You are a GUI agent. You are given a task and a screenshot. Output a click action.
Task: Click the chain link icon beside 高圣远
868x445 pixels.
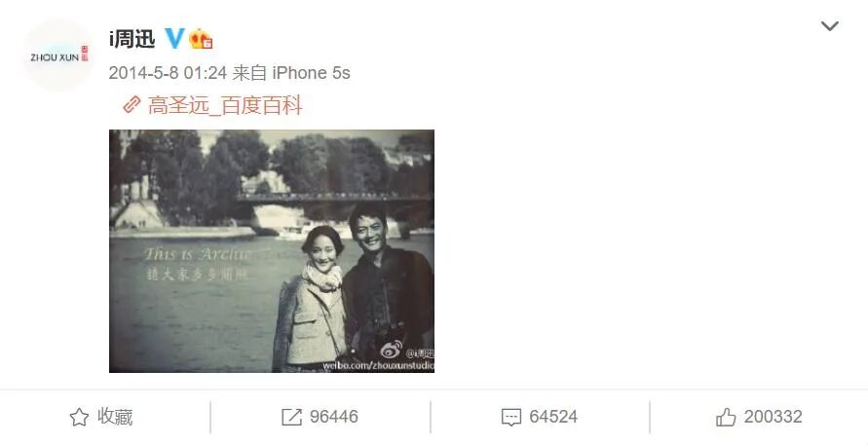(x=132, y=104)
